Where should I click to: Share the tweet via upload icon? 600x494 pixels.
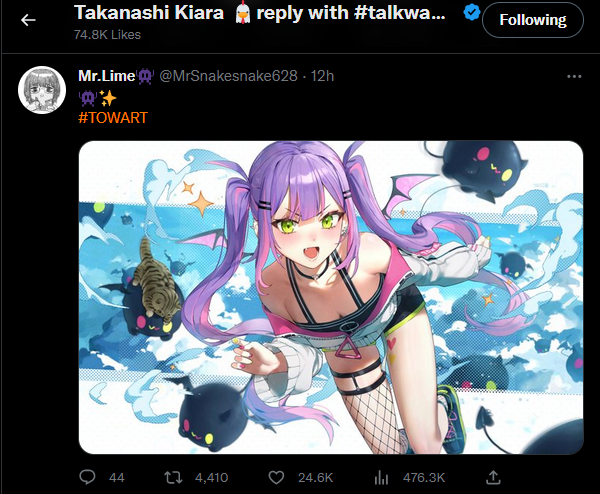(x=493, y=477)
